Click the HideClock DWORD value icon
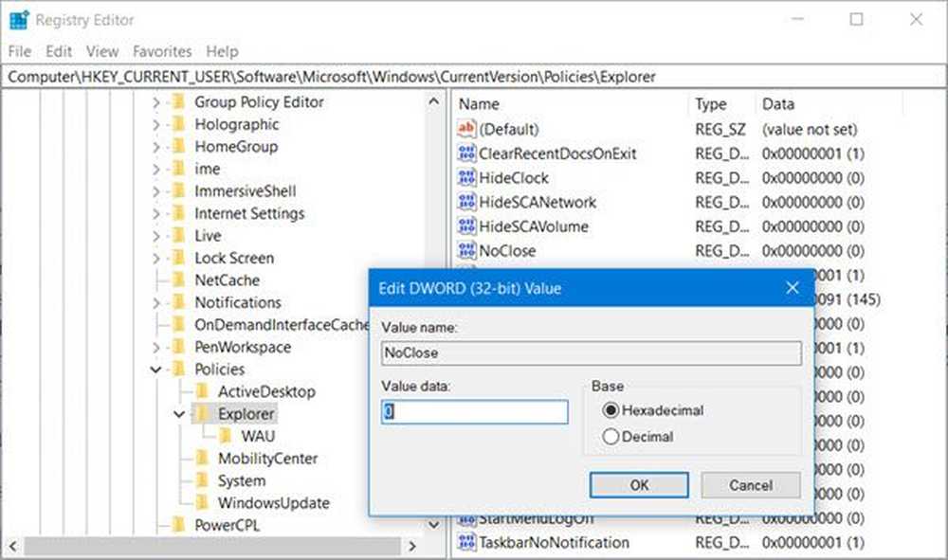 pyautogui.click(x=465, y=178)
